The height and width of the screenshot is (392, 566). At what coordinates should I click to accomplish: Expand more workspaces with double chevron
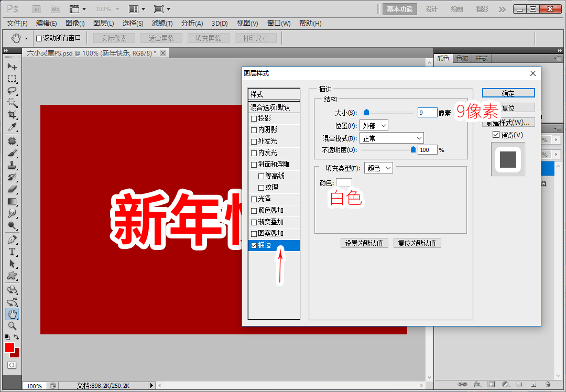tap(502, 9)
